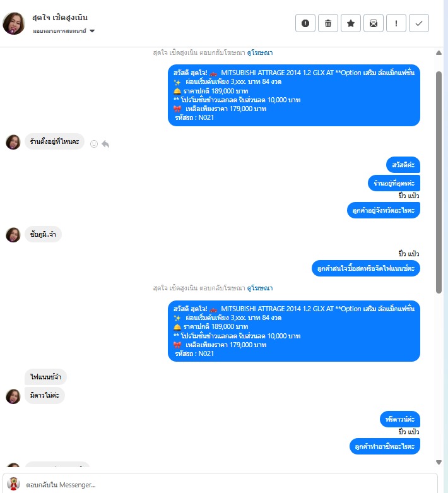448x493 pixels.
Task: Star this conversation as follow-up
Action: pyautogui.click(x=351, y=23)
